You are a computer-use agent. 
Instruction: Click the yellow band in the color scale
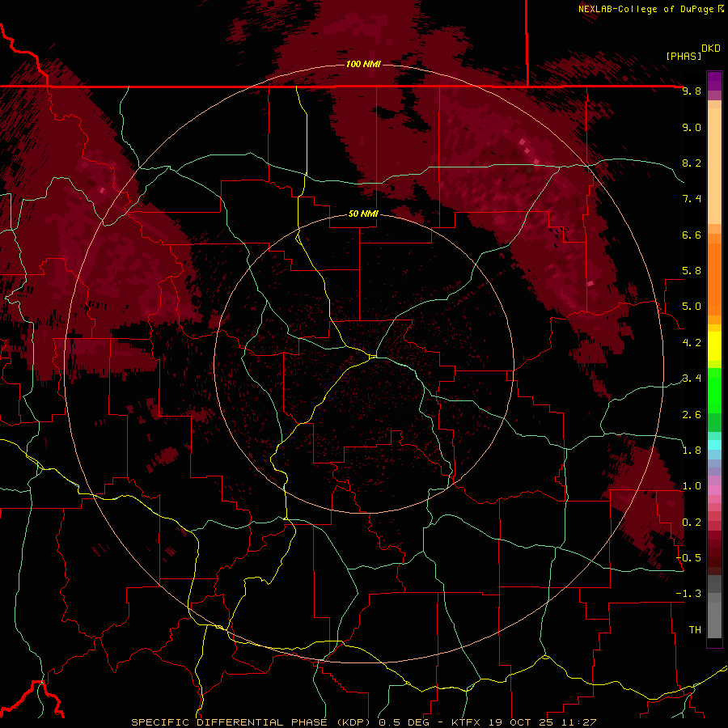[x=714, y=346]
